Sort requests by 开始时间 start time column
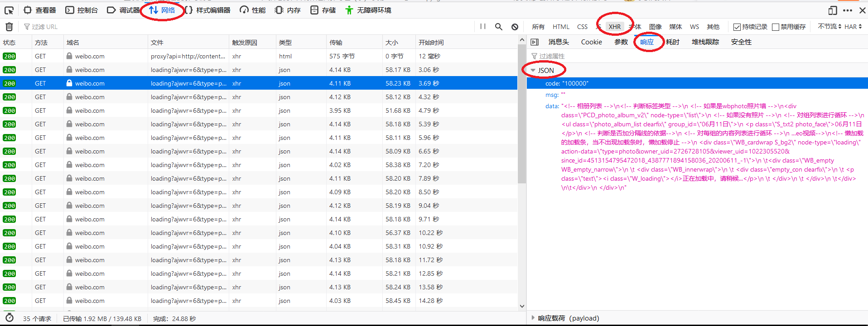868x326 pixels. tap(466, 42)
